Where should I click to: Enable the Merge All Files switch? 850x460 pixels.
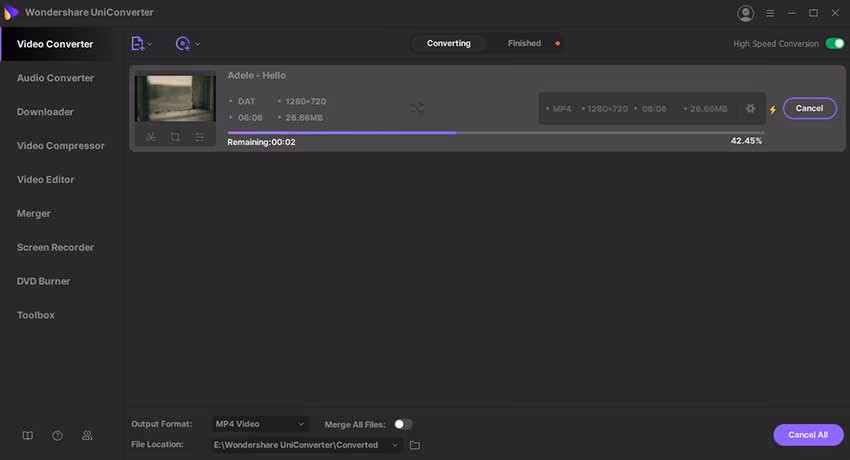click(402, 424)
